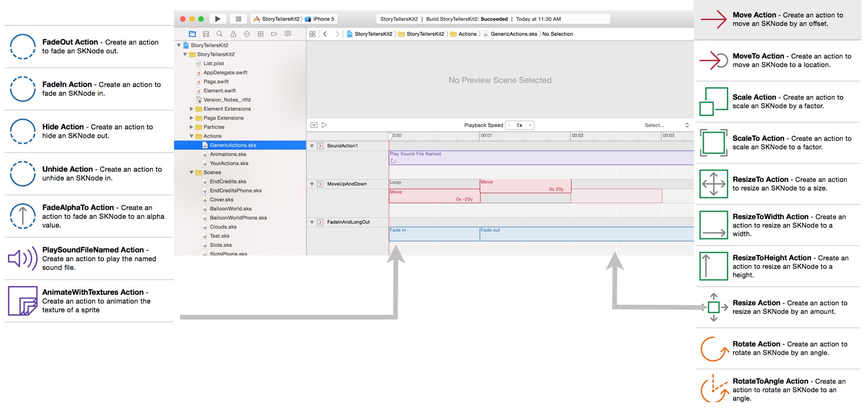Screen dimensions: 868x409
Task: Go back using the left chevron
Action: [x=325, y=34]
